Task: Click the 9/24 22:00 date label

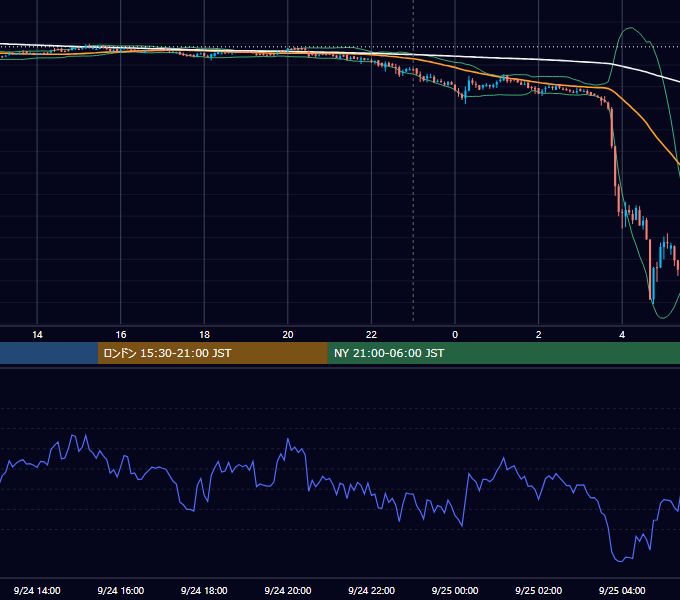Action: 371,590
